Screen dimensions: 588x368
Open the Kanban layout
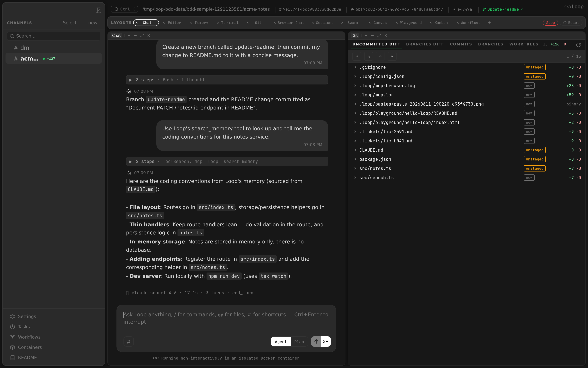[441, 23]
